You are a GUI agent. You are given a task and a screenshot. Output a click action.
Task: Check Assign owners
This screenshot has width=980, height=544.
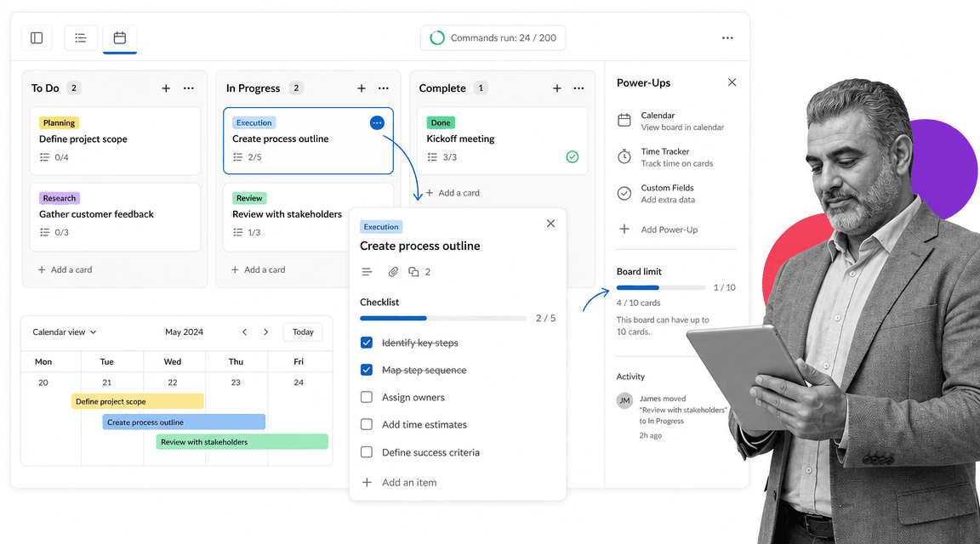pos(367,397)
